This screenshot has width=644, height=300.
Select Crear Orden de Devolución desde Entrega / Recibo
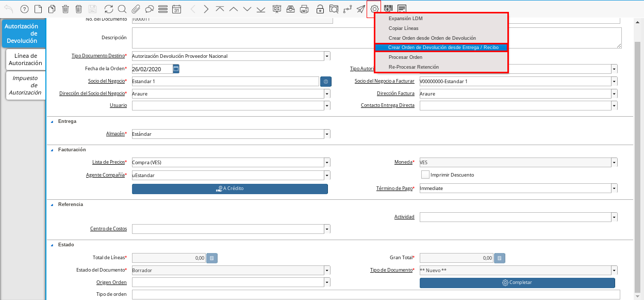[x=443, y=48]
